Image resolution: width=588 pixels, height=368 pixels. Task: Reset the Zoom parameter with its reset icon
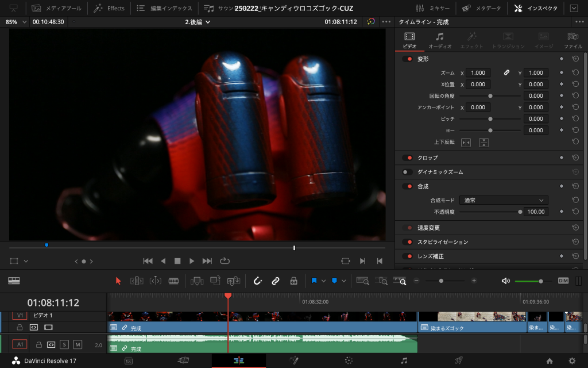click(x=575, y=73)
